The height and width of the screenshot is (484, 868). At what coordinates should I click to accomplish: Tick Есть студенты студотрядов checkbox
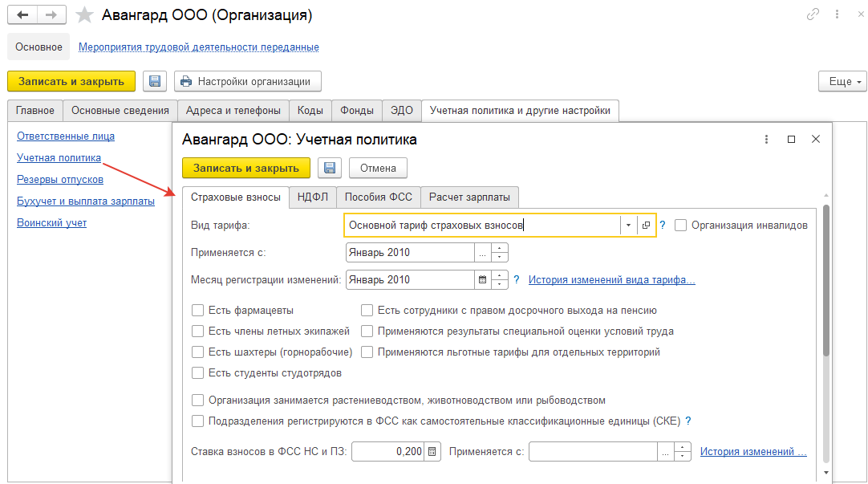point(197,372)
